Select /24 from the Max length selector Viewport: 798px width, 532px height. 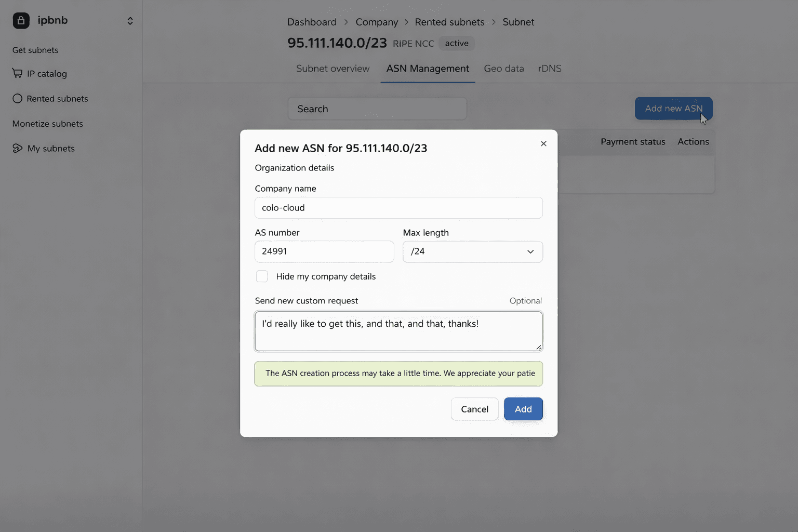click(472, 251)
